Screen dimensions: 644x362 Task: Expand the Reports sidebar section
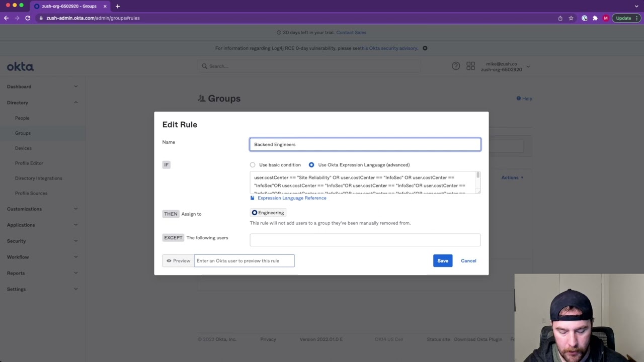42,274
